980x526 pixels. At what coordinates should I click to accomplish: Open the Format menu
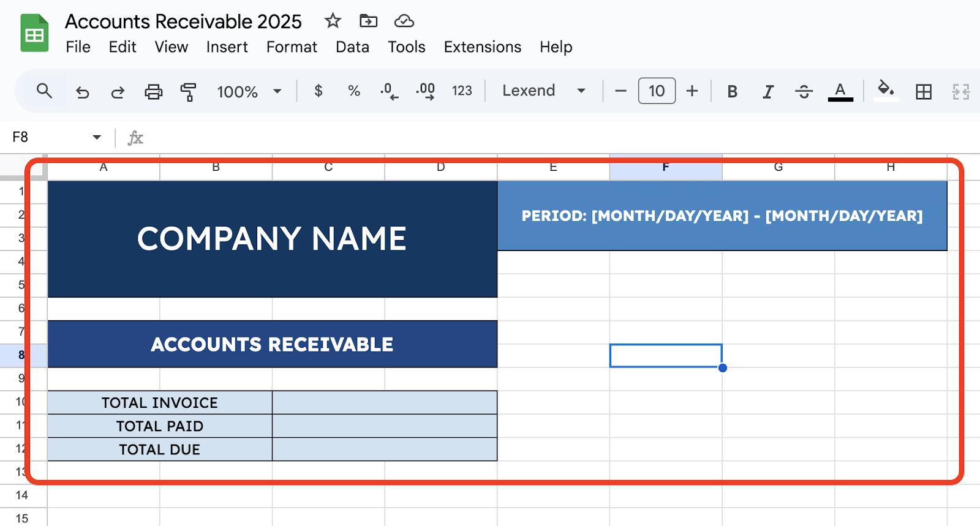[x=292, y=47]
